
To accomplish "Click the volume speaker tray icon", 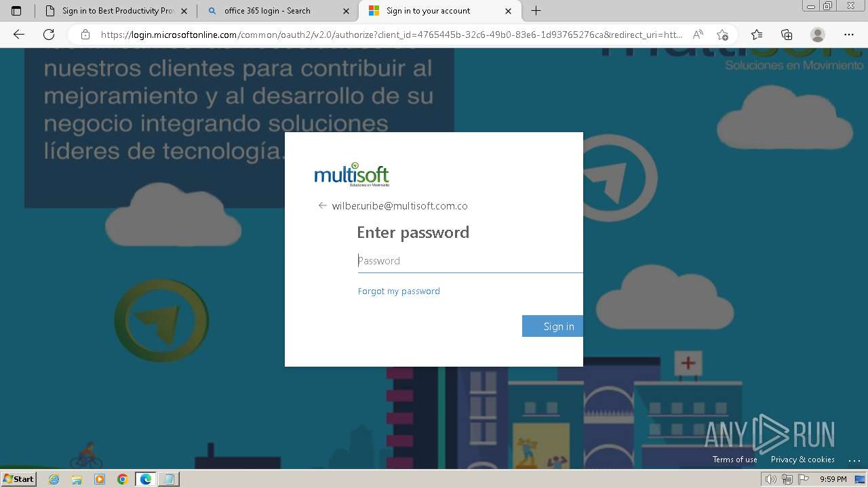I will click(771, 479).
